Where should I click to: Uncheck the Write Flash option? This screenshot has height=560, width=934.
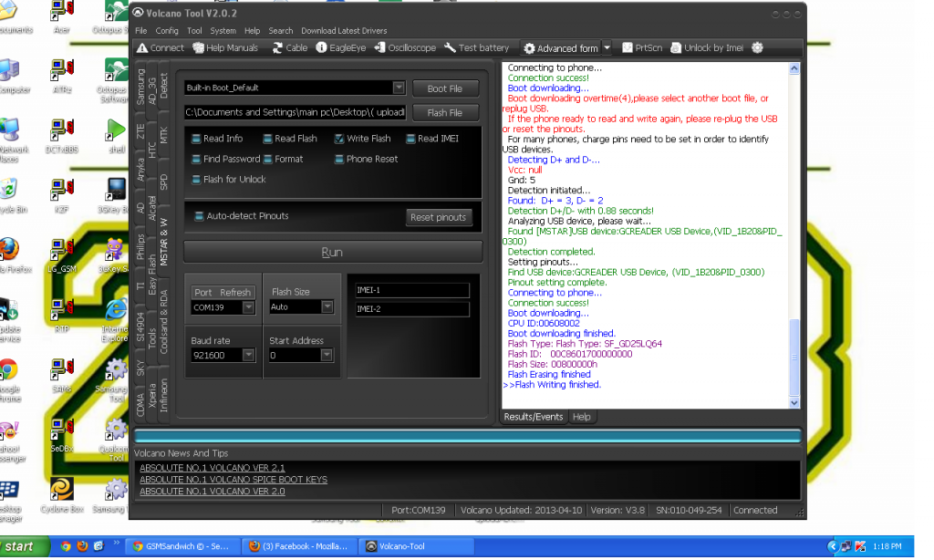pyautogui.click(x=339, y=139)
